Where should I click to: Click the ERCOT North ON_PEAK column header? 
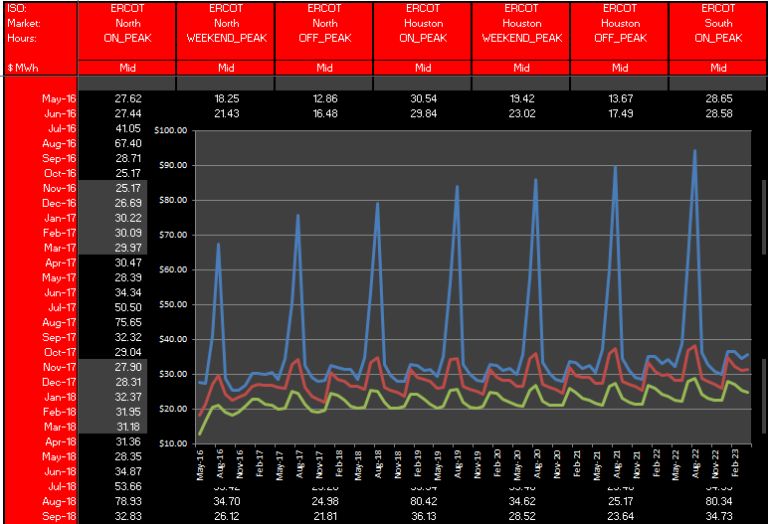coord(127,23)
